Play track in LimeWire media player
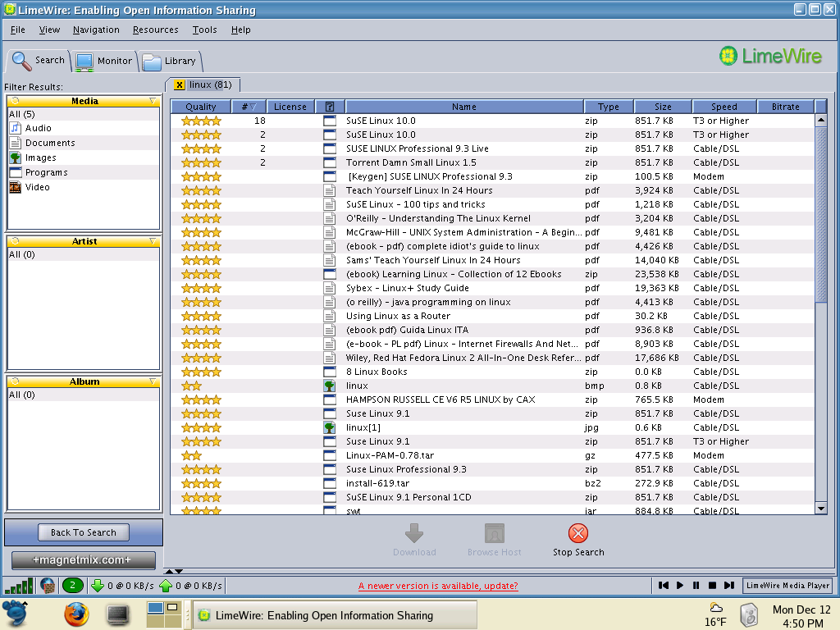 (680, 586)
